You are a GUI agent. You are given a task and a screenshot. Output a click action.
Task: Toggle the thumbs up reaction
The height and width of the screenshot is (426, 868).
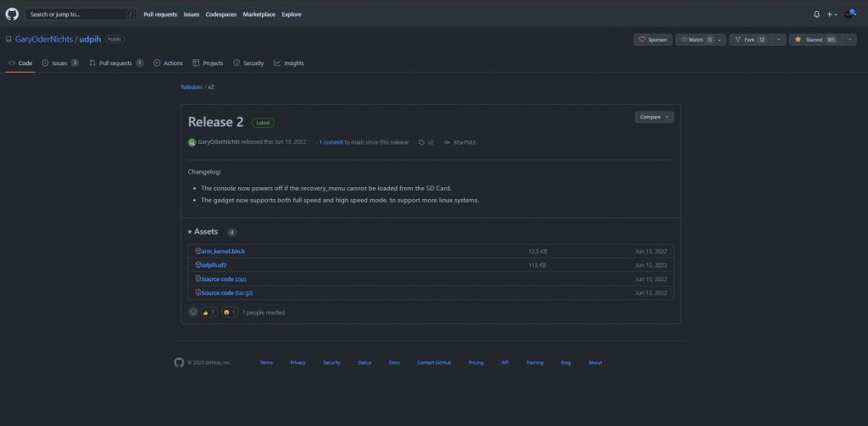pos(209,313)
